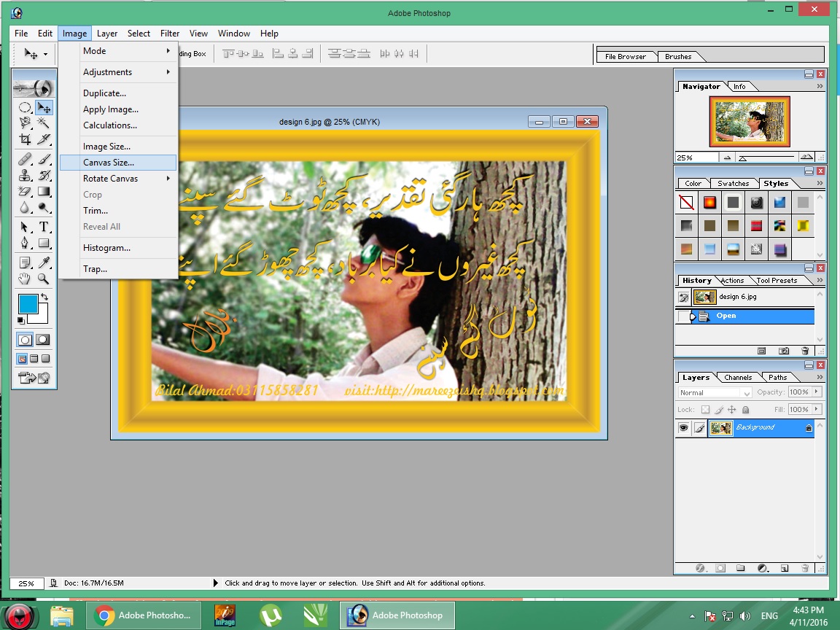
Task: Apply the red glowing style swatch
Action: click(x=709, y=203)
